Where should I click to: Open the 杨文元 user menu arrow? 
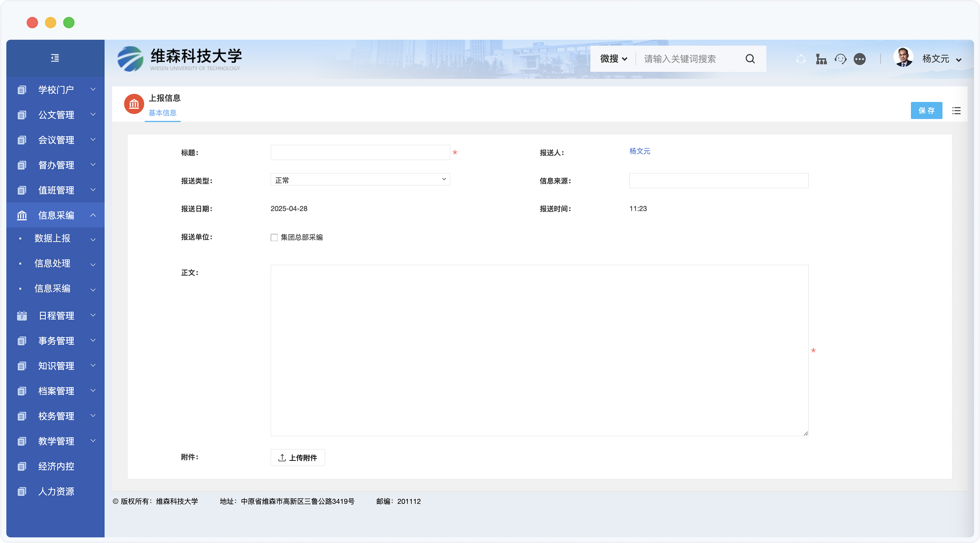(959, 60)
